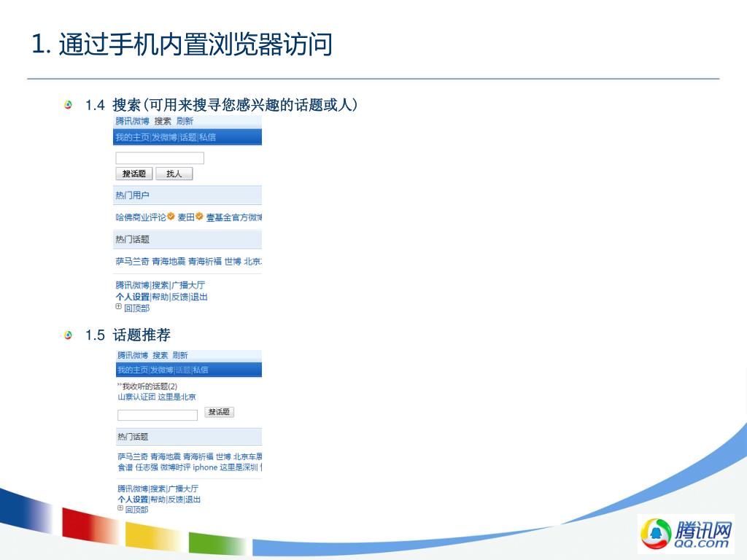Image resolution: width=747 pixels, height=560 pixels.
Task: Click footer 帮助 in 1.5 screenshot
Action: pos(158,500)
